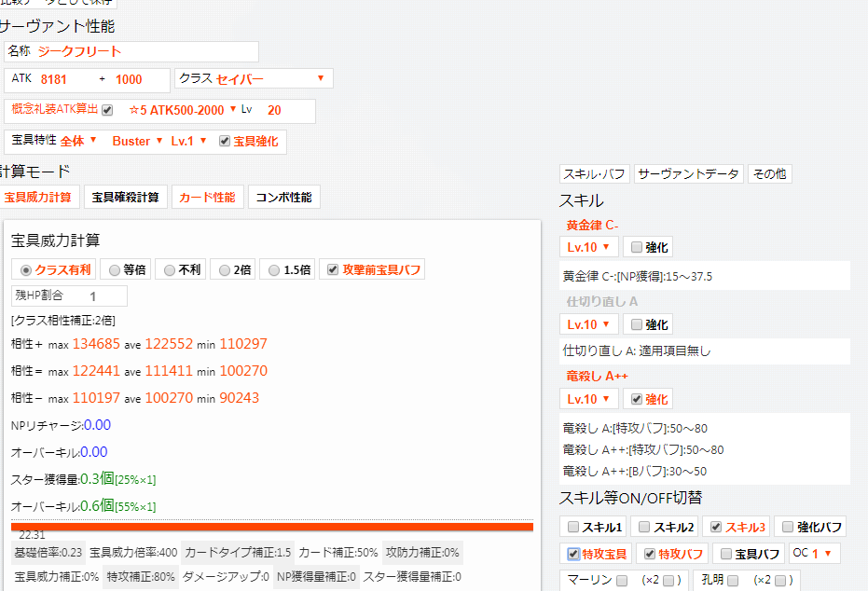Toggle the 概念礼装ATK算出 checkbox
This screenshot has width=868, height=591.
pyautogui.click(x=107, y=110)
